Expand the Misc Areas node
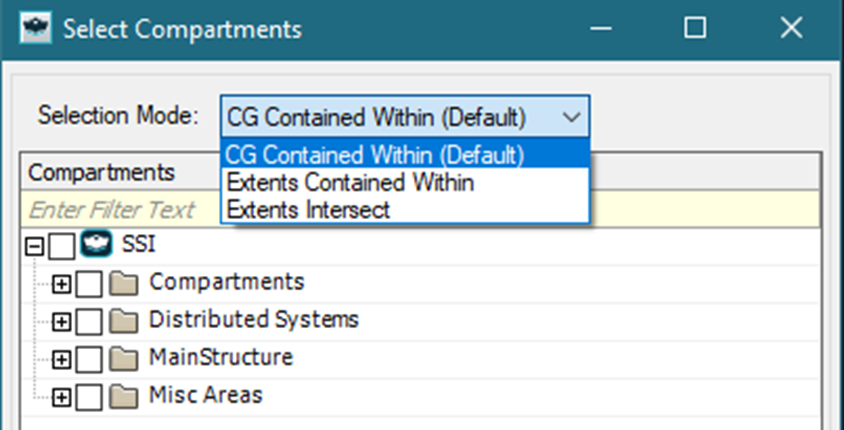Image resolution: width=844 pixels, height=430 pixels. (x=61, y=398)
